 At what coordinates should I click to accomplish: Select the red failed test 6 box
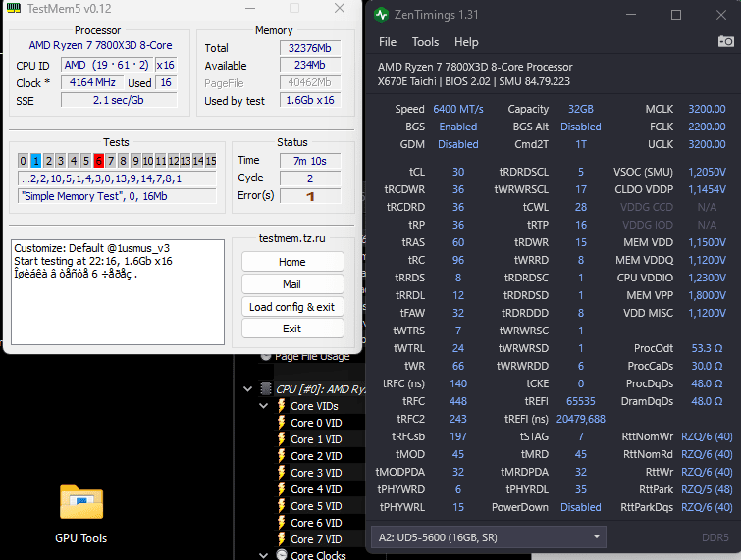point(98,161)
